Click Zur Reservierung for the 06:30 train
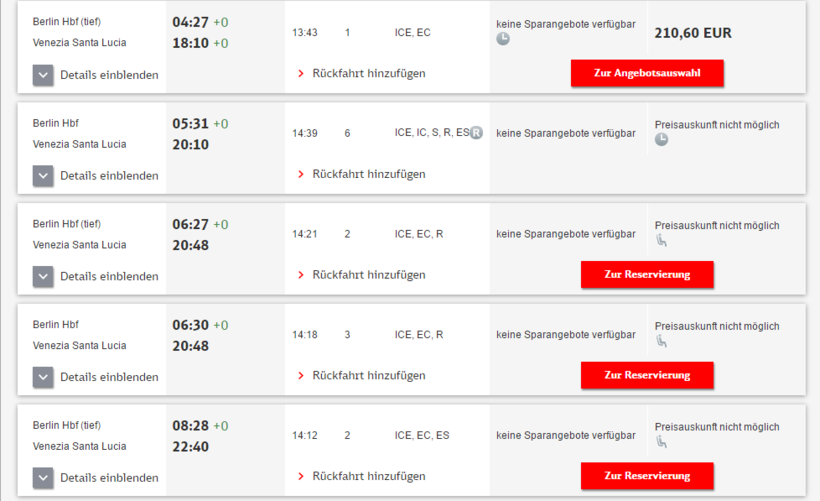 click(x=647, y=375)
